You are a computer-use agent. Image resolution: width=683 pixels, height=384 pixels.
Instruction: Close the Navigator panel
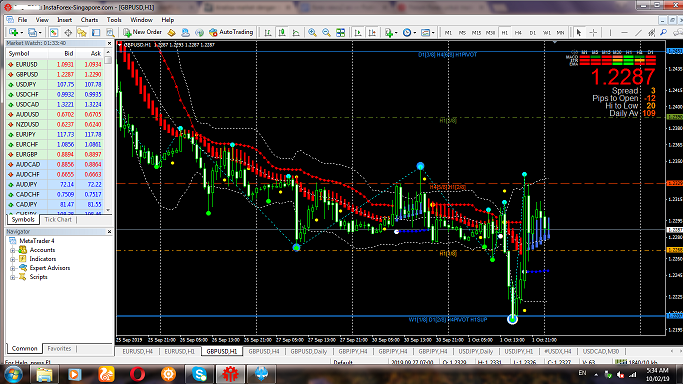point(109,232)
